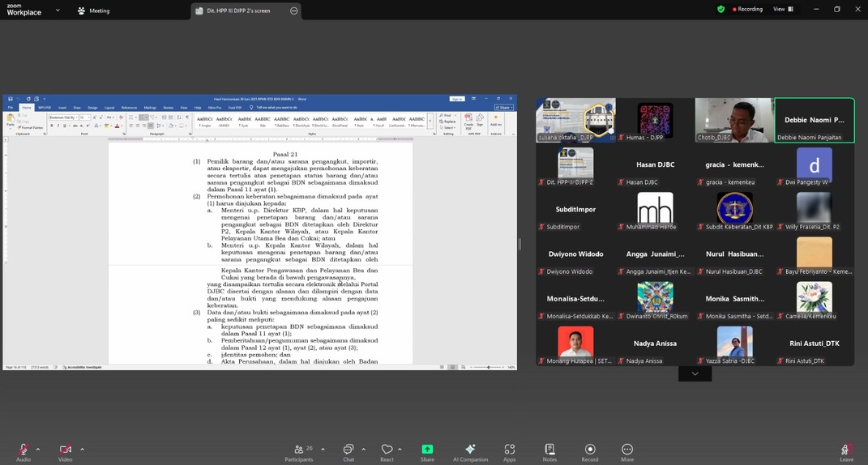Open the Review tab in shared Word window
Viewport: 868px width, 465px height.
point(169,108)
